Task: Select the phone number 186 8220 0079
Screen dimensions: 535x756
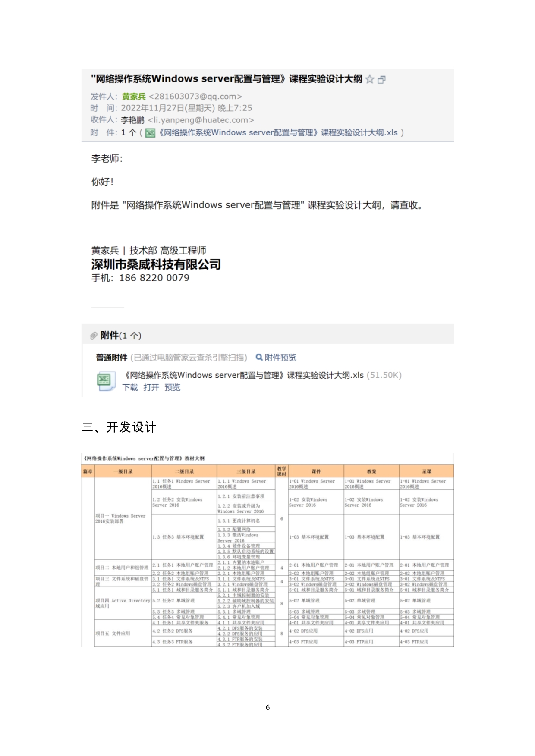Action: tap(154, 278)
